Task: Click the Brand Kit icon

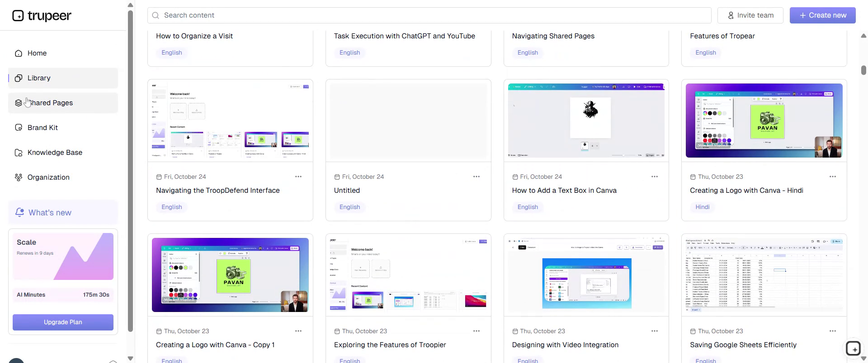Action: (x=19, y=128)
